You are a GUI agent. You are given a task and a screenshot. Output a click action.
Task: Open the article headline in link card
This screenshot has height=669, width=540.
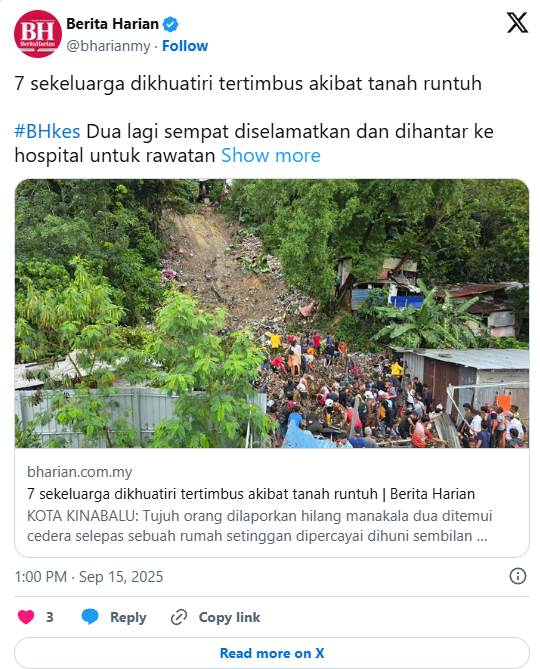pos(251,494)
